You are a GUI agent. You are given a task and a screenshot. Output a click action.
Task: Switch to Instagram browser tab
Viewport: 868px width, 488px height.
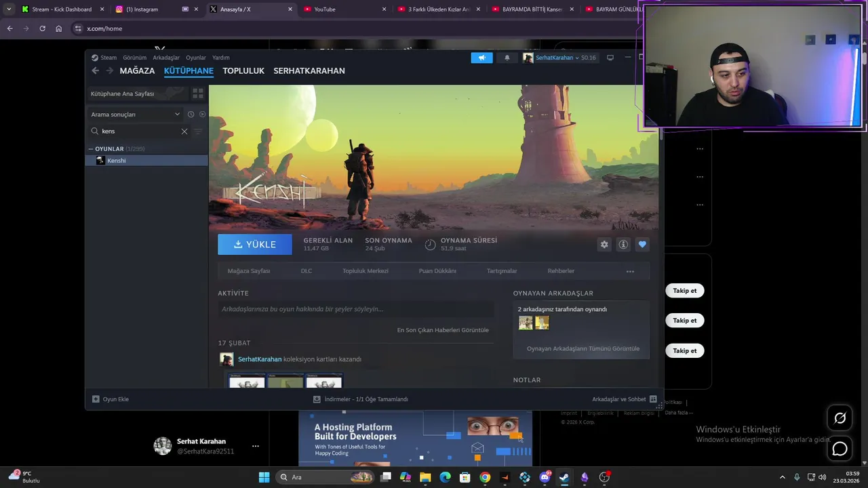pyautogui.click(x=157, y=9)
